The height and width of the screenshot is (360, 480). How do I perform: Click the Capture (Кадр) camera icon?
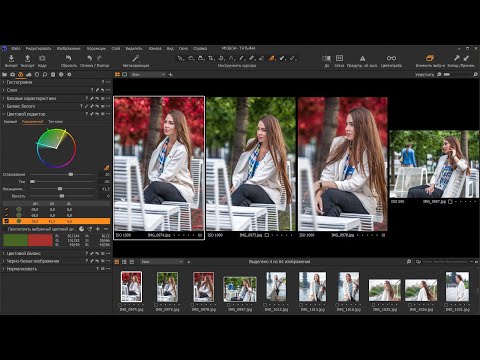tap(42, 59)
